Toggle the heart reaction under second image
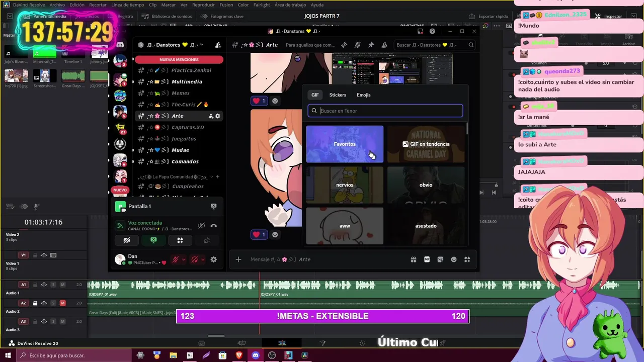Screen dimensions: 644x362 pyautogui.click(x=259, y=234)
